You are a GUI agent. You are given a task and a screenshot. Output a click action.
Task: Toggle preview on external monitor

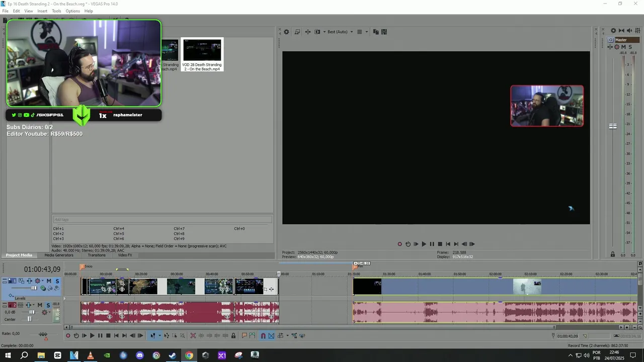click(x=297, y=32)
